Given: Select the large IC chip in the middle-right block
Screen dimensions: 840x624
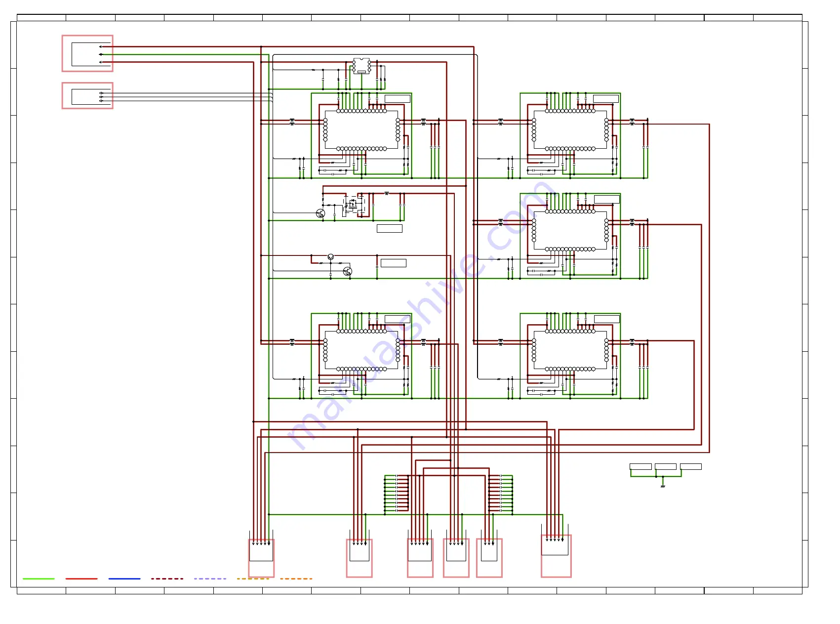Looking at the screenshot, I should click(x=570, y=230).
